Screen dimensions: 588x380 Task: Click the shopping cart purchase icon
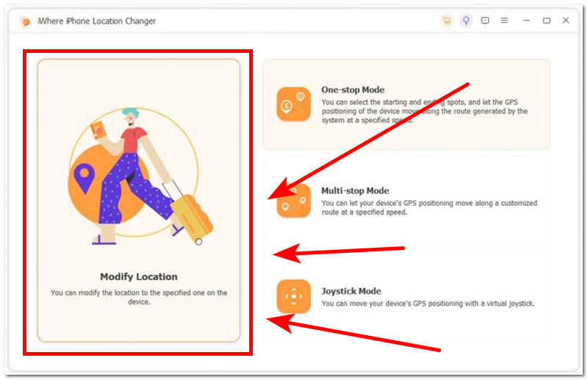[446, 21]
